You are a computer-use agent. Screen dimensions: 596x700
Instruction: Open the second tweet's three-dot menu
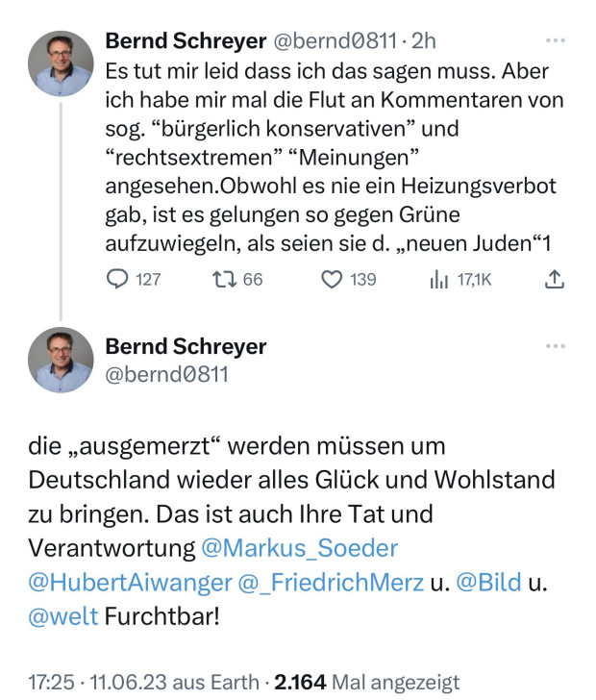point(556,346)
